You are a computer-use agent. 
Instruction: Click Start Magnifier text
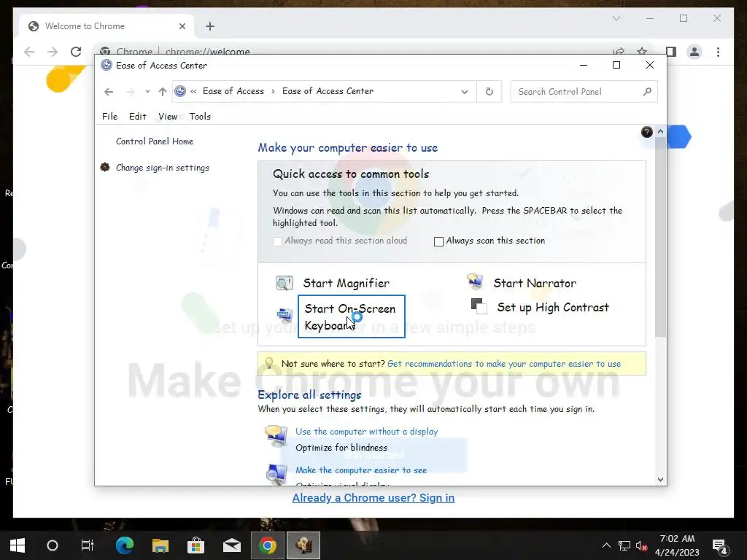[x=347, y=283]
